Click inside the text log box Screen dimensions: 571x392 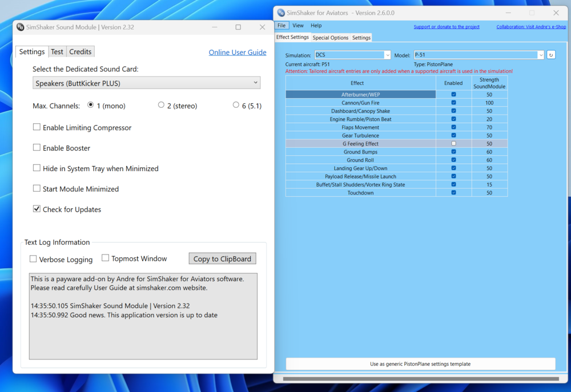143,316
